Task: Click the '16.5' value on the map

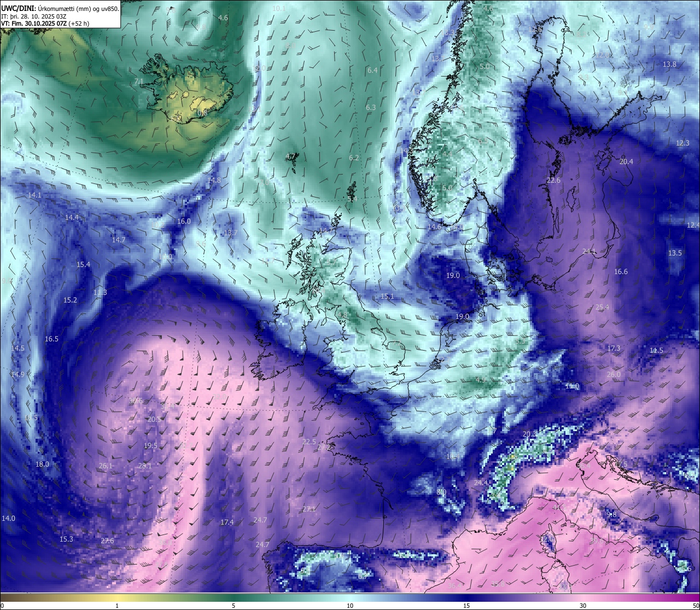Action: click(51, 339)
